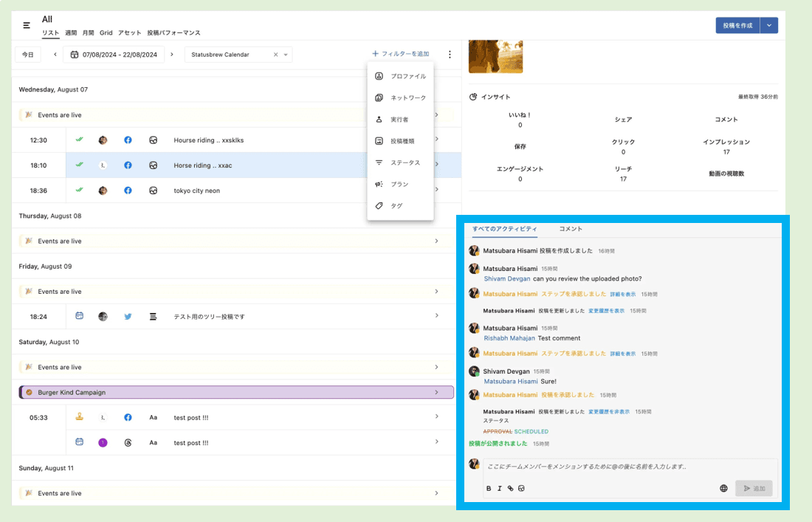Viewport: 812px width, 522px height.
Task: Open the hamburger menu icon
Action: coord(27,25)
